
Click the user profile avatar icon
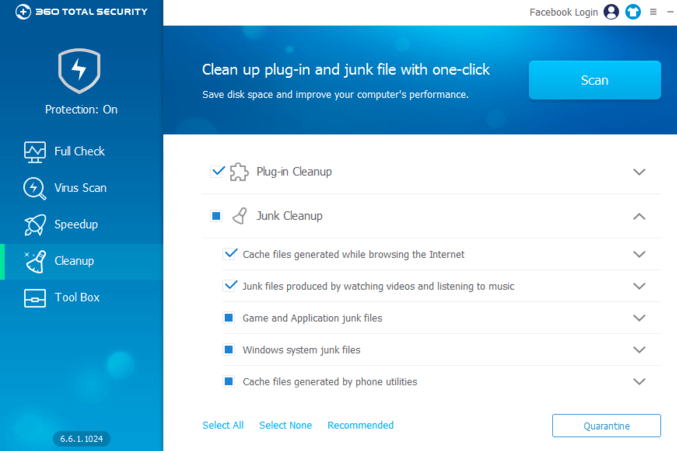click(611, 12)
